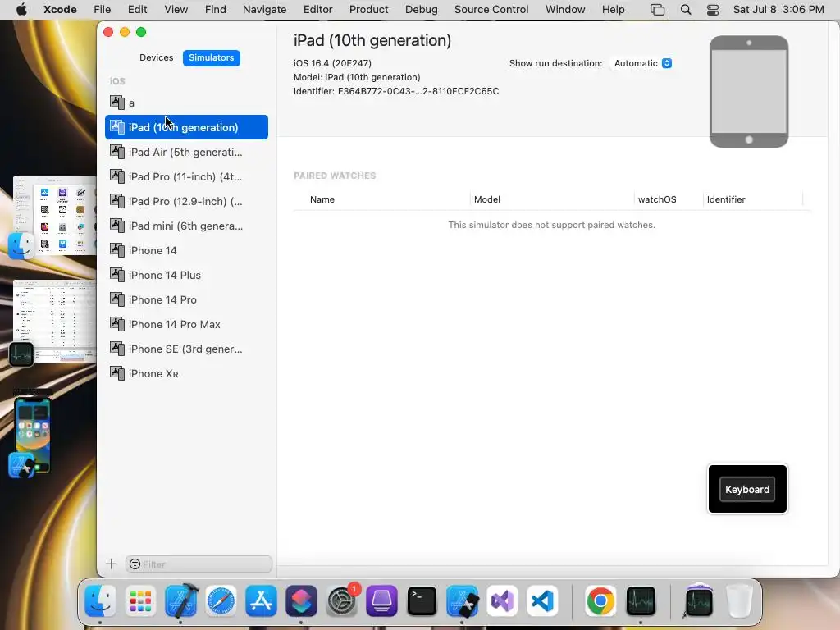Switch to Finder window in Stage Manager

[x=54, y=216]
